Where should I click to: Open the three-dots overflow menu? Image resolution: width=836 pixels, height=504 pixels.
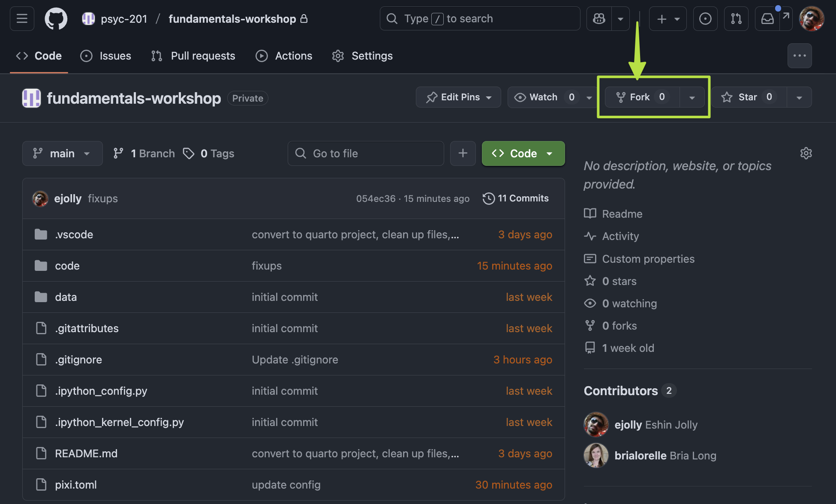point(799,56)
